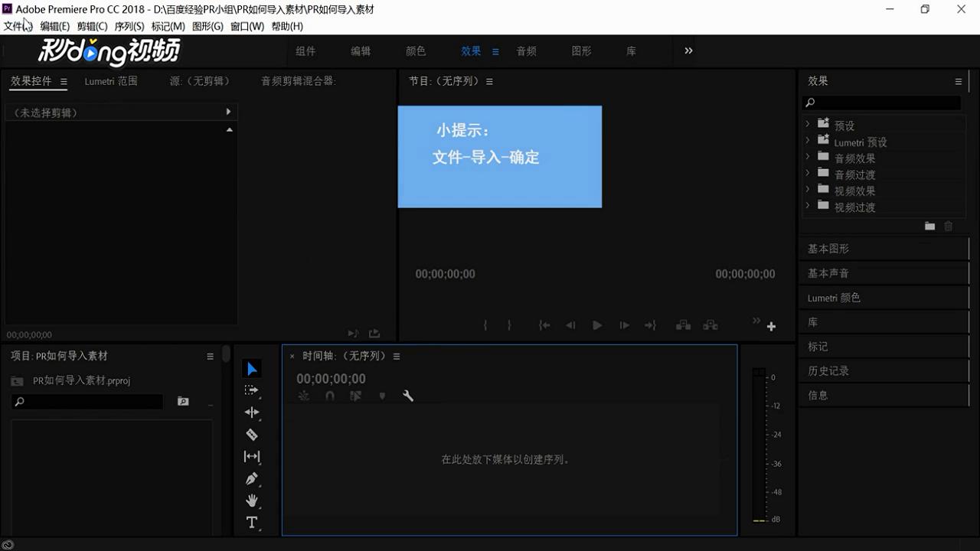Image resolution: width=980 pixels, height=551 pixels.
Task: Open the Effects panel menu
Action: tap(958, 81)
